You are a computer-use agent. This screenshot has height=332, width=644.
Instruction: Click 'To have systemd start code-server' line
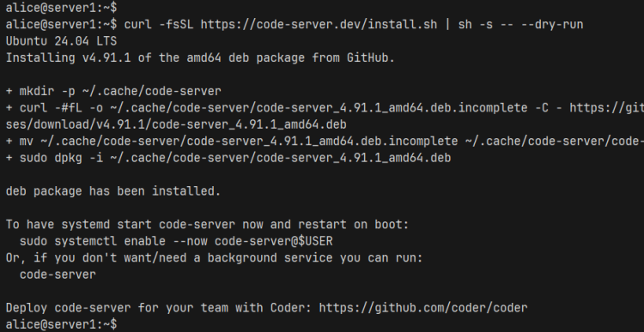(x=208, y=225)
